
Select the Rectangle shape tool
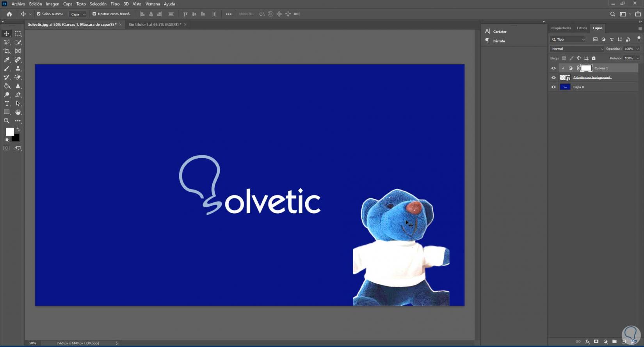[7, 112]
